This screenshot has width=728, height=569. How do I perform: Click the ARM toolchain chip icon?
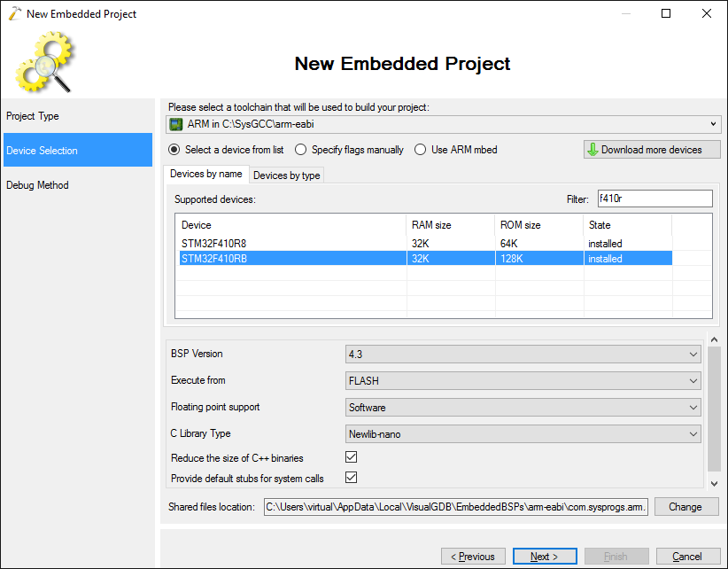click(x=176, y=124)
